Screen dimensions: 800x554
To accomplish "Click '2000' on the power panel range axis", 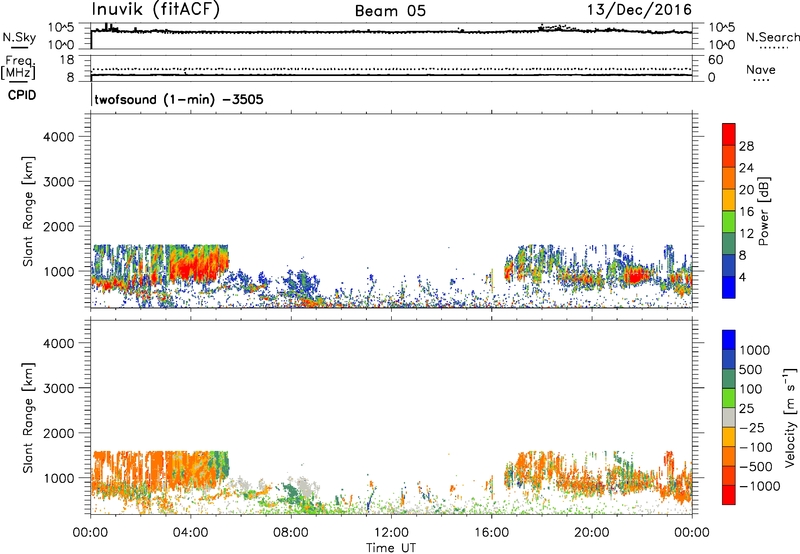I will pos(59,226).
